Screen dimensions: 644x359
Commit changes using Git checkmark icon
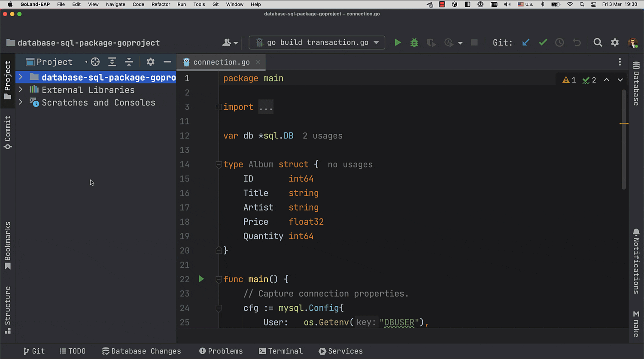pyautogui.click(x=543, y=42)
